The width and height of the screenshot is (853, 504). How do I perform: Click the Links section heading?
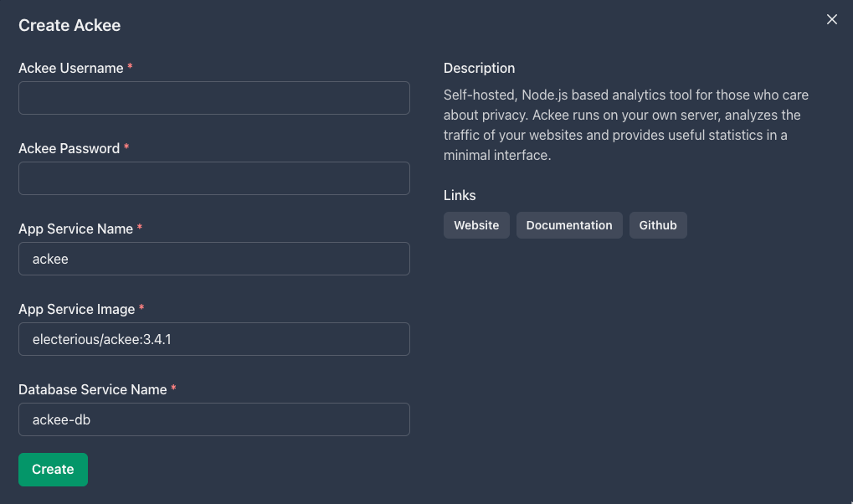[x=460, y=195]
